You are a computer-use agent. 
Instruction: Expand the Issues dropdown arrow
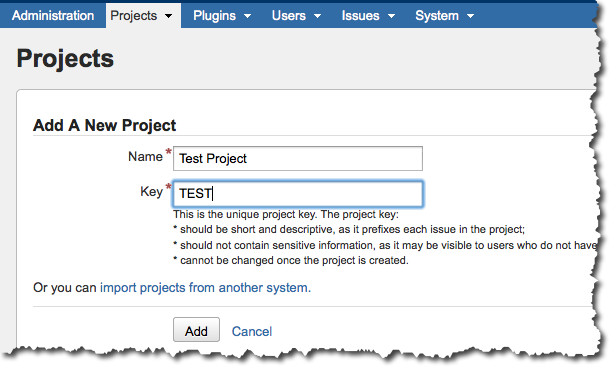click(392, 16)
